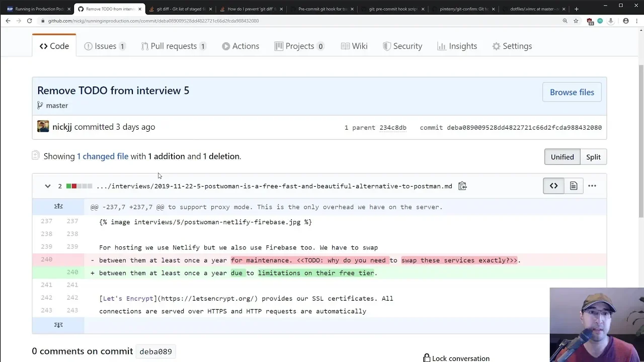Open the Issues tab

pos(105,46)
